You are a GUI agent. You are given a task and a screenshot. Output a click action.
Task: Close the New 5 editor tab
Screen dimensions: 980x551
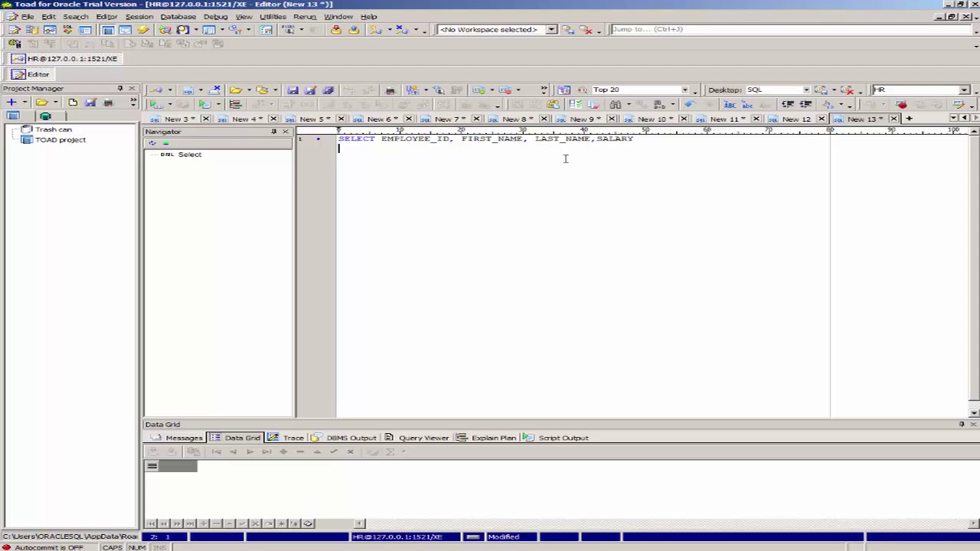pyautogui.click(x=341, y=119)
